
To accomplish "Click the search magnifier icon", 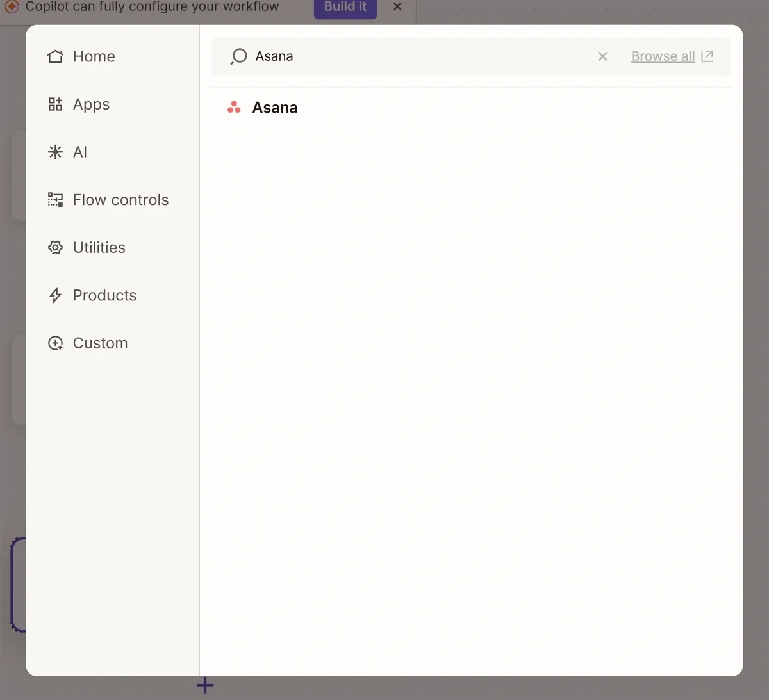I will point(238,56).
